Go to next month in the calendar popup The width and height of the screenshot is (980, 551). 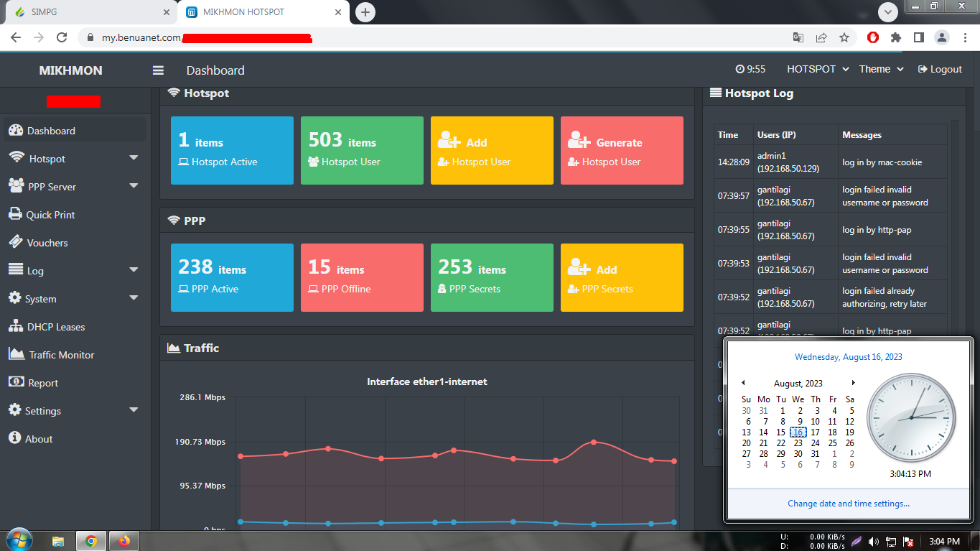pyautogui.click(x=853, y=383)
